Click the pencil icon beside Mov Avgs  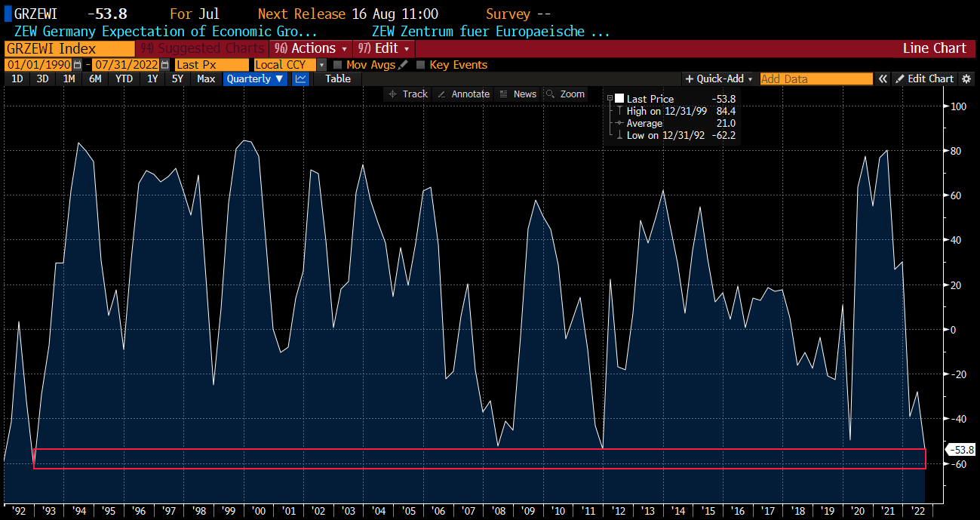point(404,65)
